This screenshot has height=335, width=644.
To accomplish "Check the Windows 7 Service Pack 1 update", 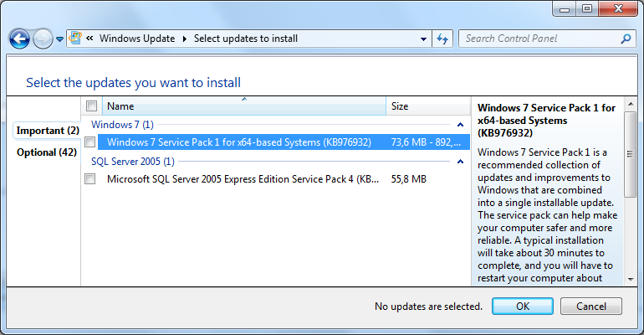I will click(90, 142).
